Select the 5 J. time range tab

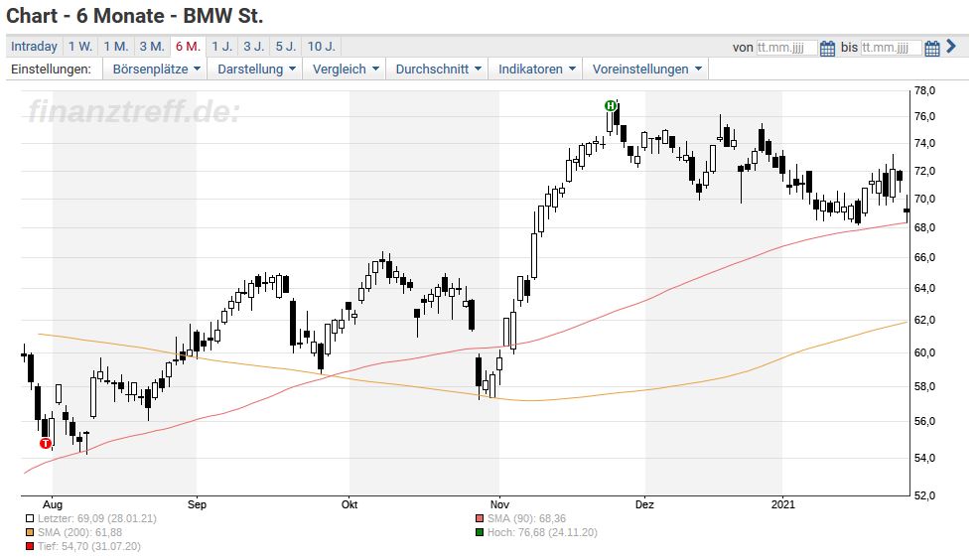pos(286,47)
